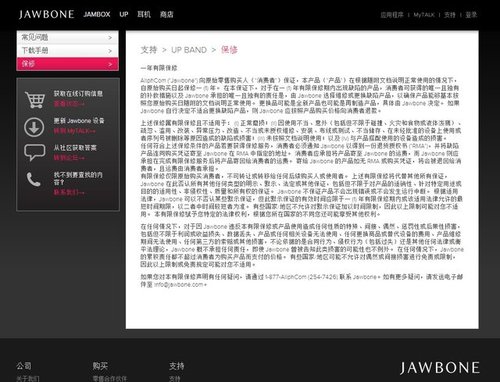Screen dimensions: 500x382
Task: Click the 购买 footer heading
Action: pos(100,366)
